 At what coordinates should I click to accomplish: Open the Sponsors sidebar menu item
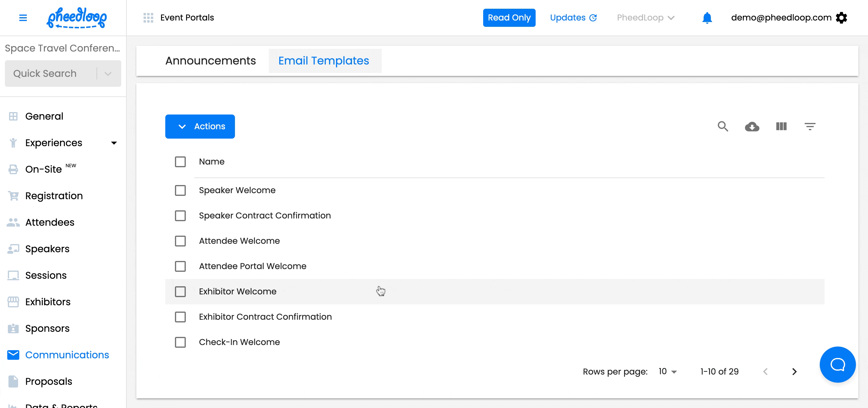coord(47,328)
